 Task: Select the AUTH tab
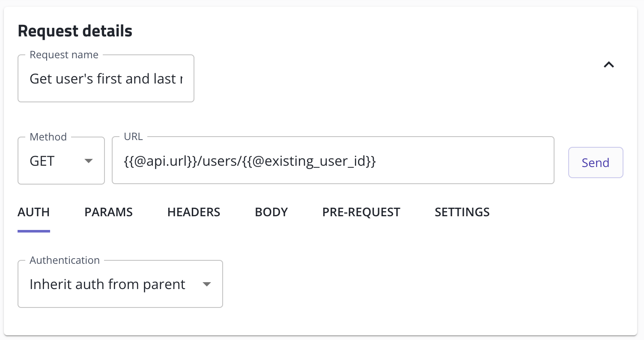tap(34, 212)
